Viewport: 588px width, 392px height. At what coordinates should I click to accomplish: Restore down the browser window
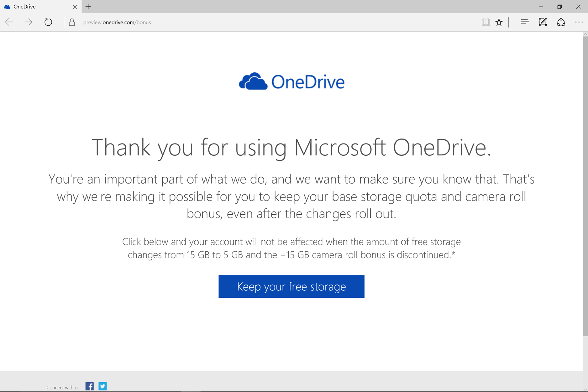pos(559,7)
